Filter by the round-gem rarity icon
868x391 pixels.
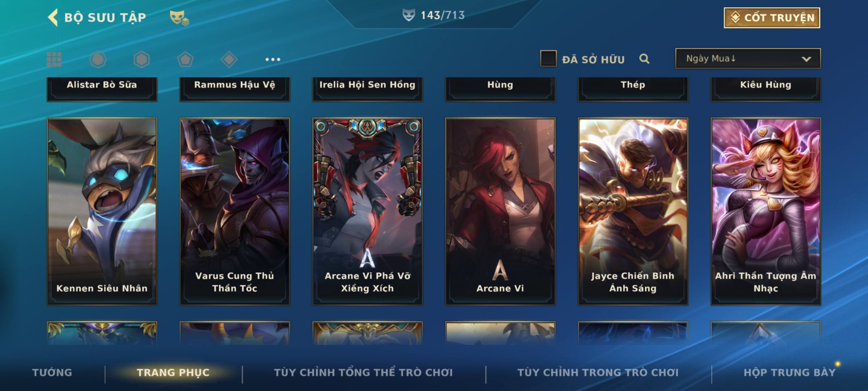[98, 59]
